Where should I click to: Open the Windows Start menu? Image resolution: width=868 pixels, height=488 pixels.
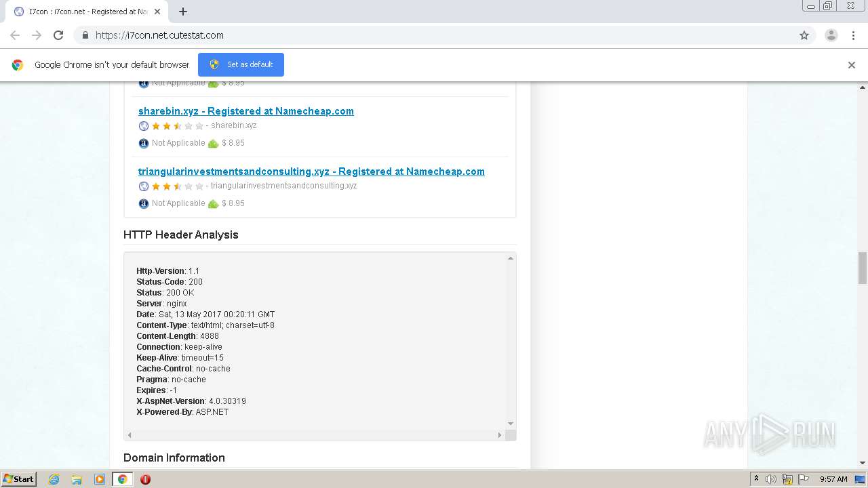pyautogui.click(x=19, y=479)
